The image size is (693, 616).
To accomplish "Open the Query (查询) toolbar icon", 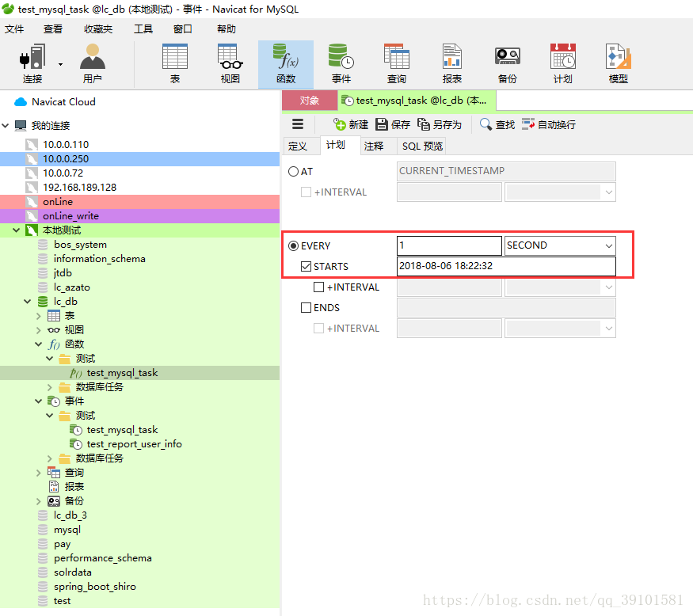I will pyautogui.click(x=397, y=63).
